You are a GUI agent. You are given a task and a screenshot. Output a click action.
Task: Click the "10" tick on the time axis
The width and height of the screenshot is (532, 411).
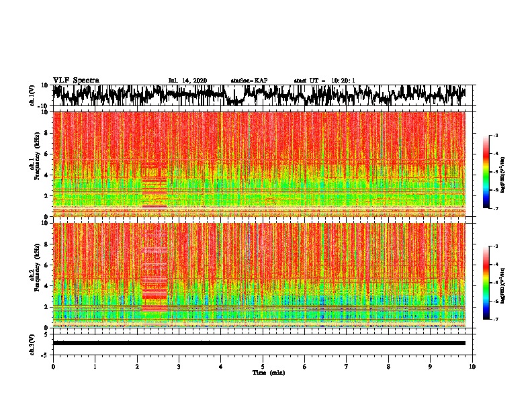tap(472, 367)
